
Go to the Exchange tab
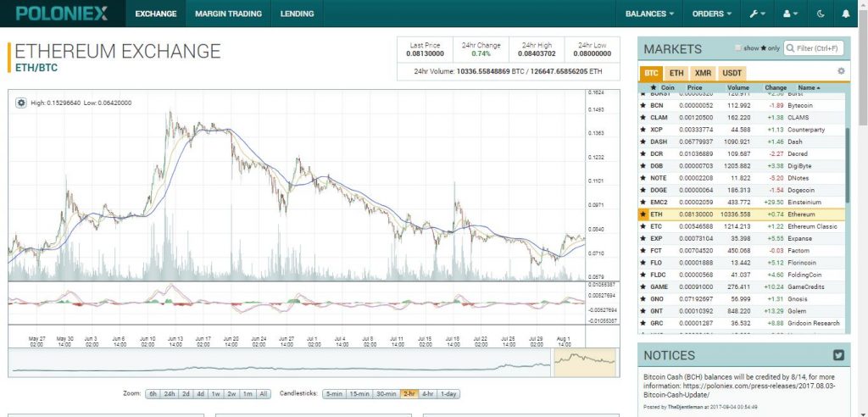click(156, 14)
